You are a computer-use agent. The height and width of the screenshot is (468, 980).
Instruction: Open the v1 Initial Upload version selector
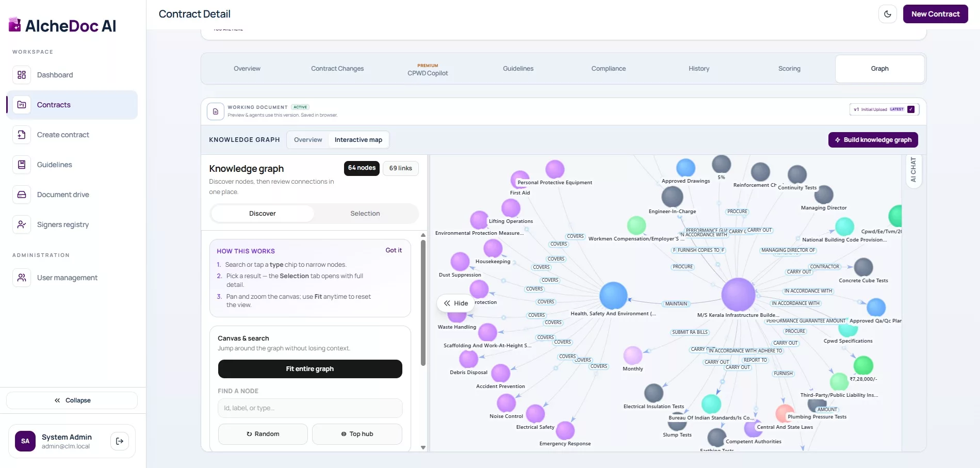884,109
